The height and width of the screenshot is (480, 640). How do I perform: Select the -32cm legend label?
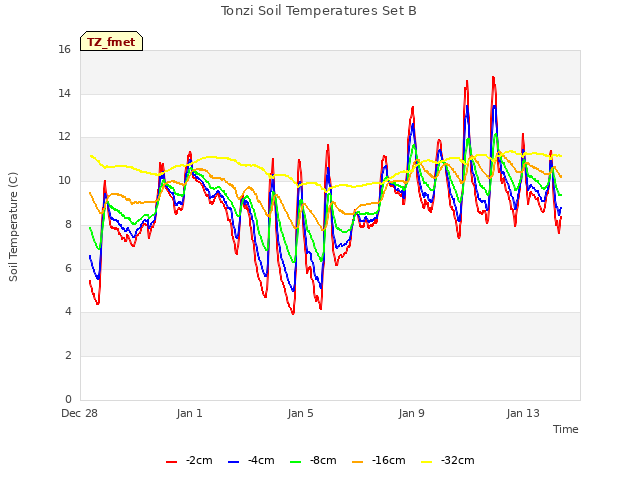[458, 460]
